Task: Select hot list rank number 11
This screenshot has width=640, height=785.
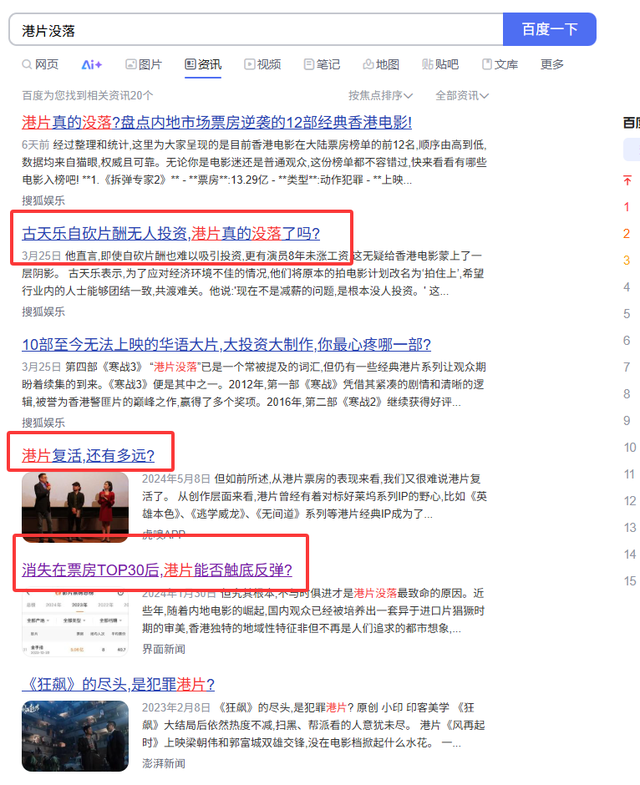Action: (x=629, y=474)
